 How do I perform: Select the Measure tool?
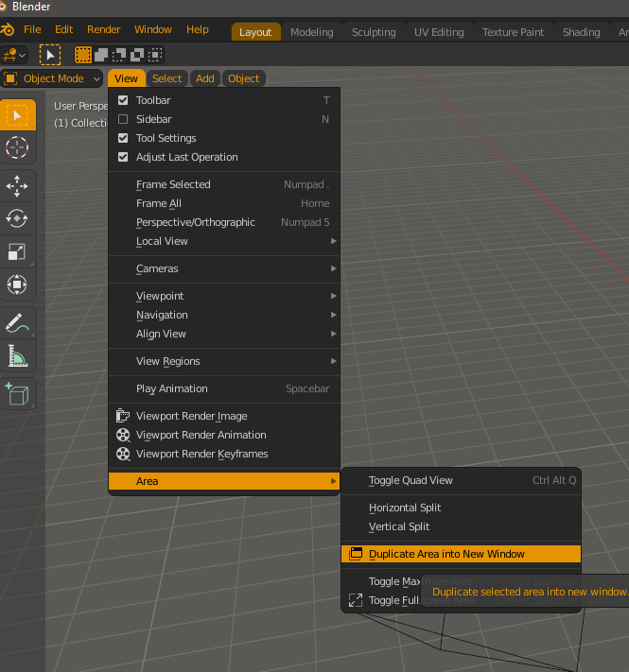(18, 355)
